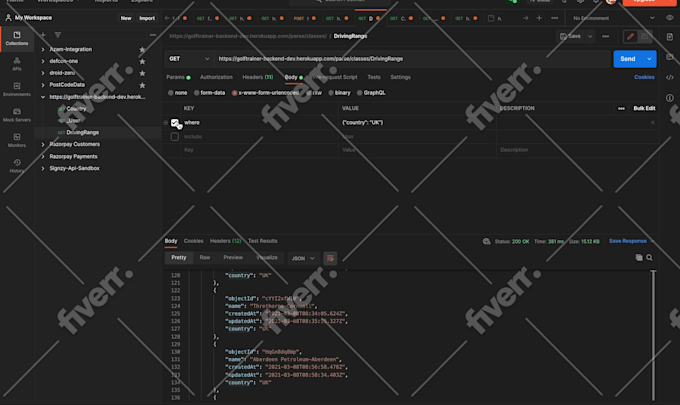Switch response view to Preview

point(233,258)
